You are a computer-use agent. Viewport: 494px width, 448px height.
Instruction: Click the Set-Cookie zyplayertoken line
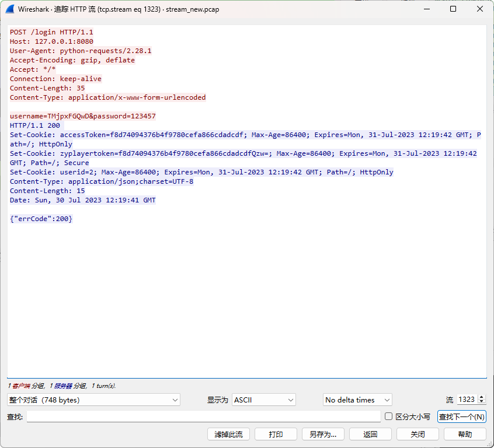pos(243,158)
